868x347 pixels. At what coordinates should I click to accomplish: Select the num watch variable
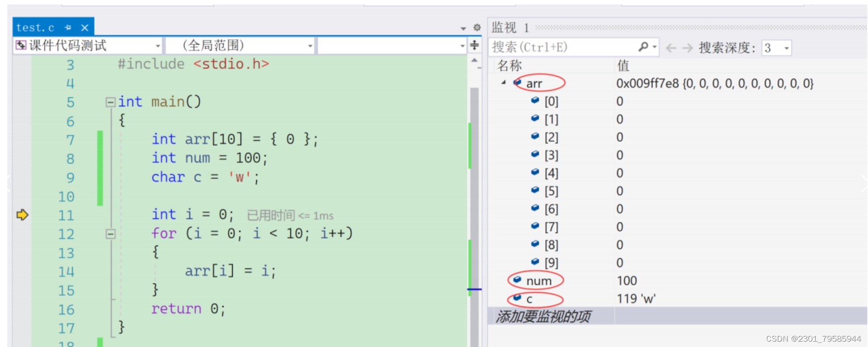click(x=538, y=281)
